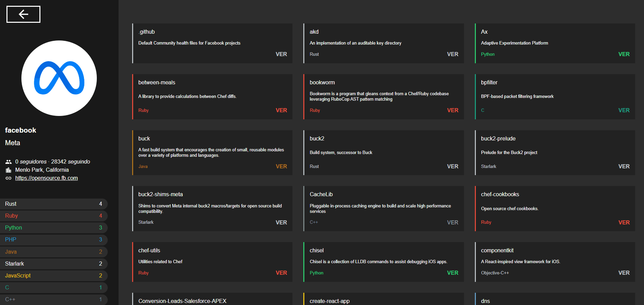View the CacheLib repository via VER
The height and width of the screenshot is (305, 644).
coord(452,222)
